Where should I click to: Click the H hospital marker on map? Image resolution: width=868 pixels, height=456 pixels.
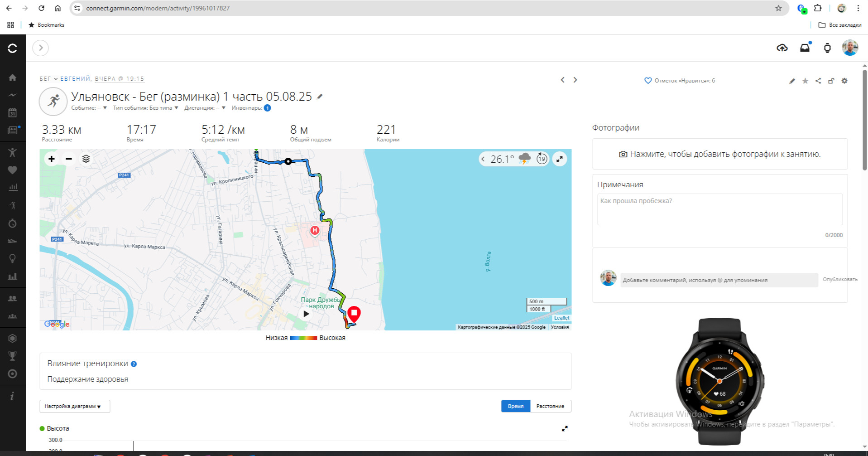tap(315, 231)
